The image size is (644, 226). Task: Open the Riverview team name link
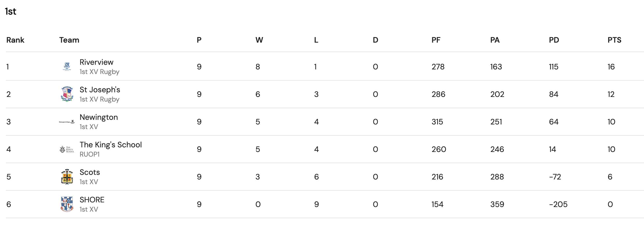pos(96,62)
